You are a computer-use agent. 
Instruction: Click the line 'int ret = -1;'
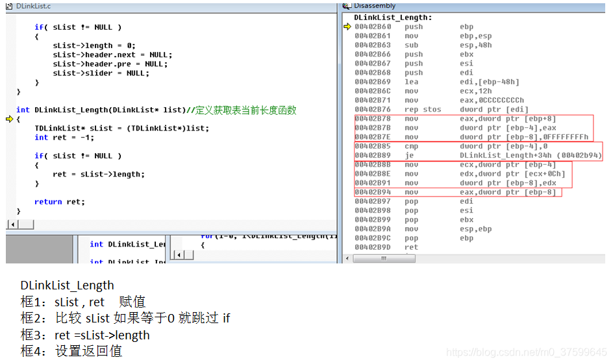click(x=64, y=138)
